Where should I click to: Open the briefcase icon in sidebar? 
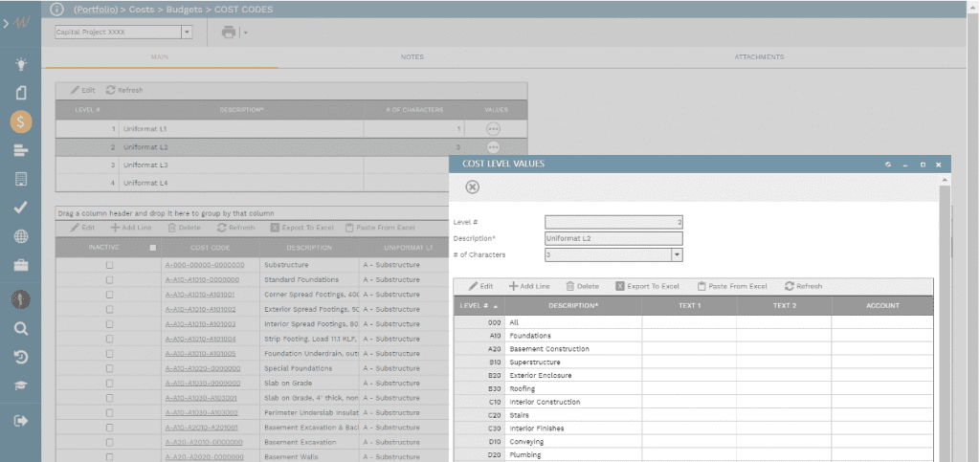pyautogui.click(x=21, y=265)
